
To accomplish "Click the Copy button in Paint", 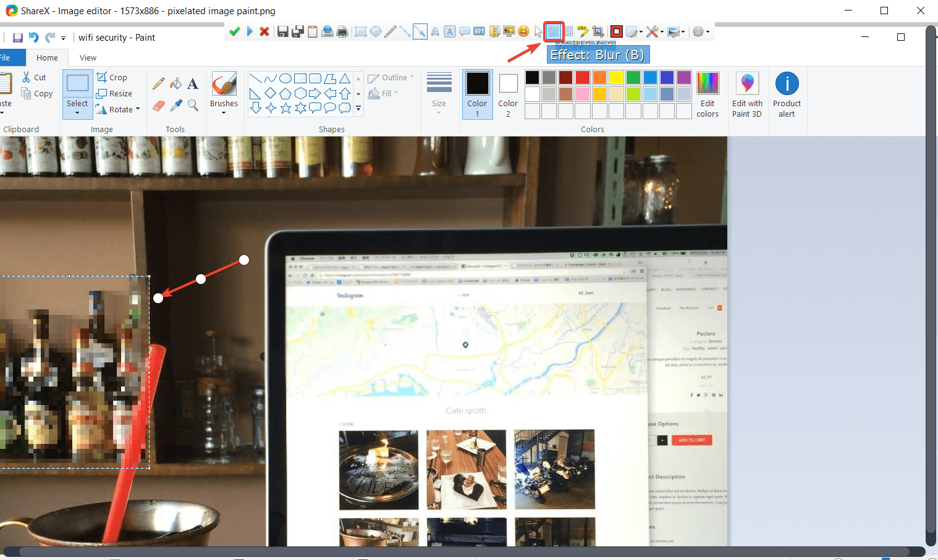I will click(x=37, y=93).
